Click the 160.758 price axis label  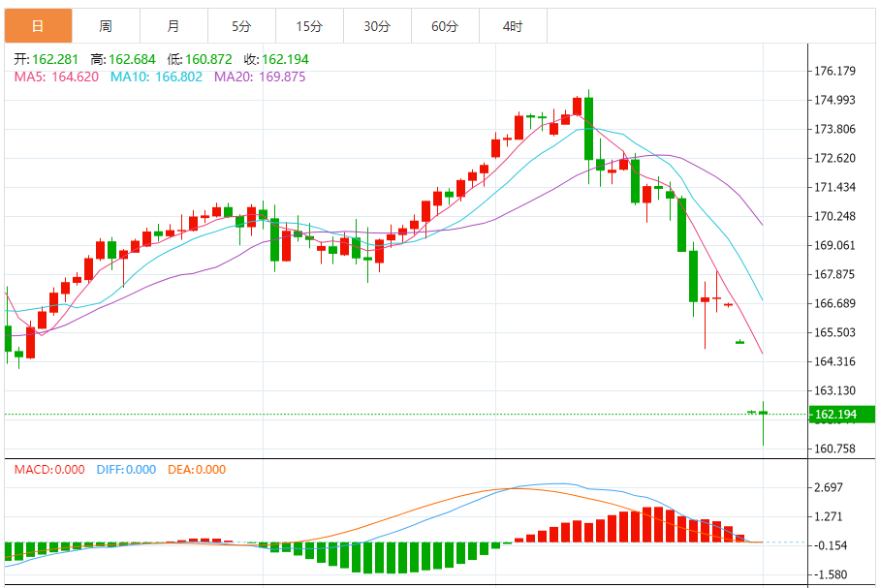(834, 449)
